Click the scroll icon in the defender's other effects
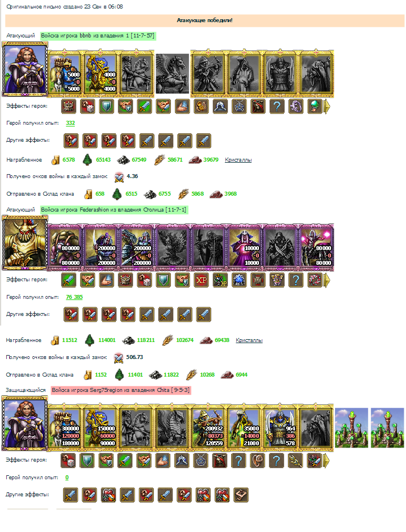 241,495
